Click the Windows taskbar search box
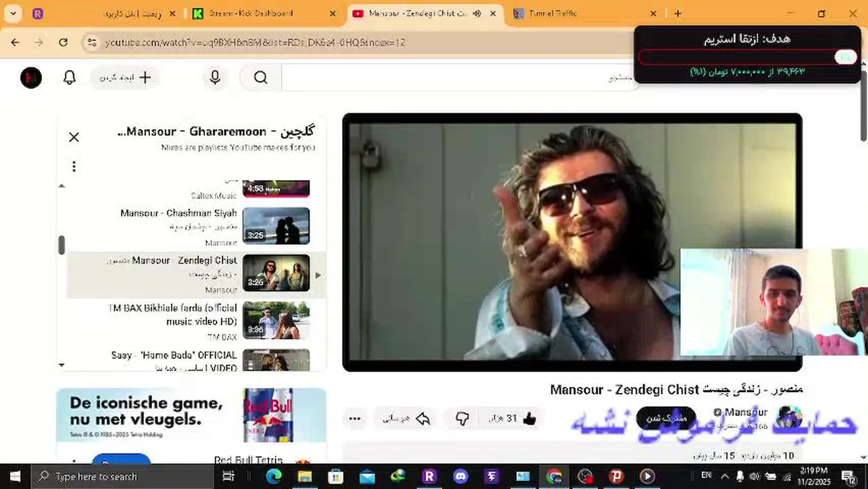Image resolution: width=868 pixels, height=489 pixels. coord(122,476)
